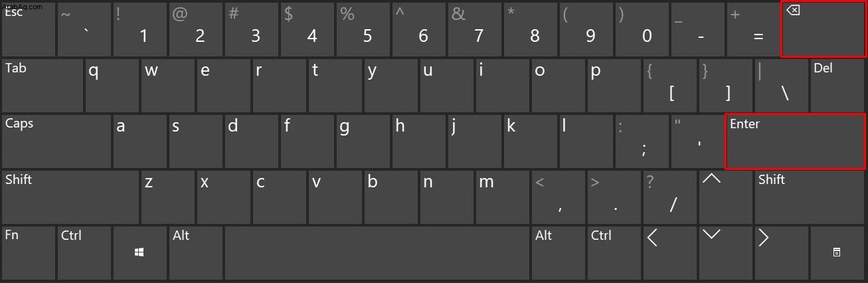868x283 pixels.
Task: Click the left arrow key
Action: [x=669, y=252]
